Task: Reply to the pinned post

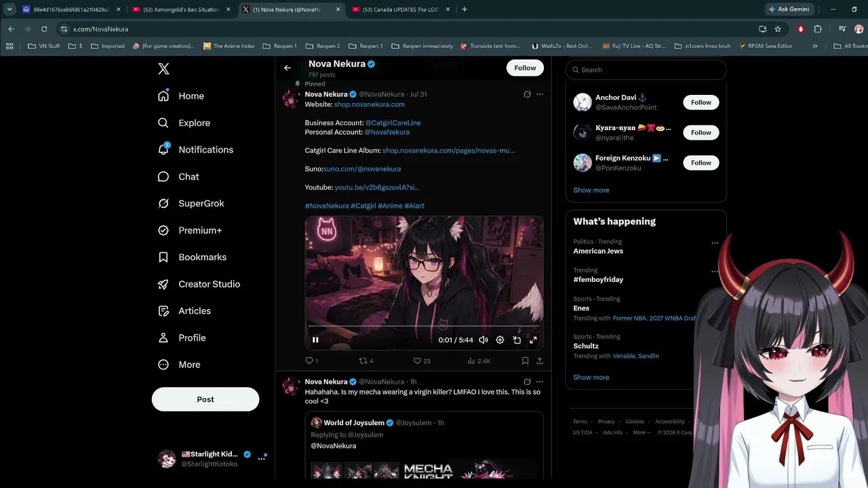Action: 311,361
